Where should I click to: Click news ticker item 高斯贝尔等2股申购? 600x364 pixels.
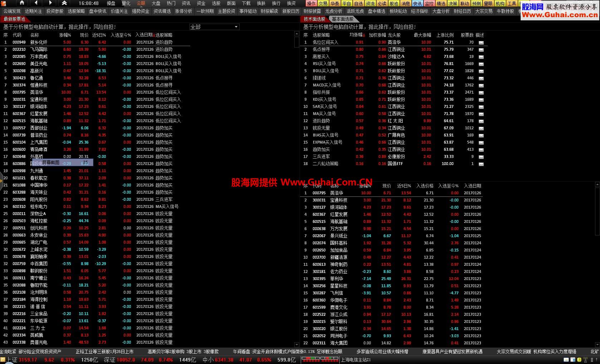click(166, 351)
